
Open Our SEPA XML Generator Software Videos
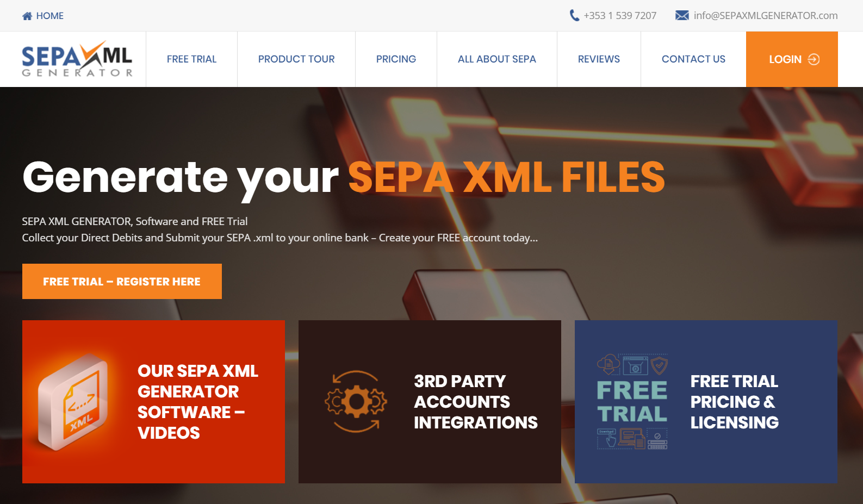click(198, 402)
